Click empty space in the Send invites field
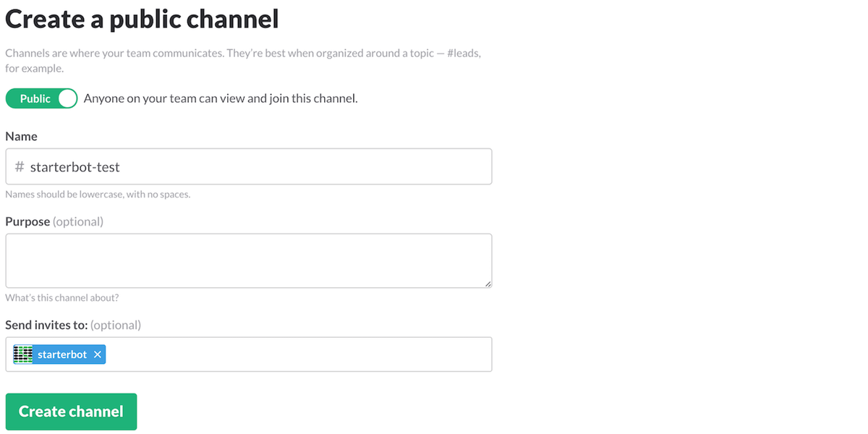Image resolution: width=868 pixels, height=434 pixels. coord(297,354)
